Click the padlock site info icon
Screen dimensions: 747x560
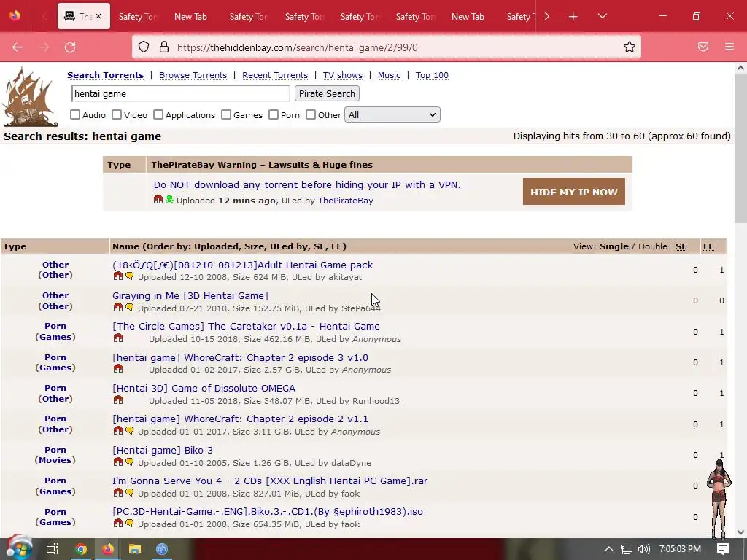tap(164, 47)
